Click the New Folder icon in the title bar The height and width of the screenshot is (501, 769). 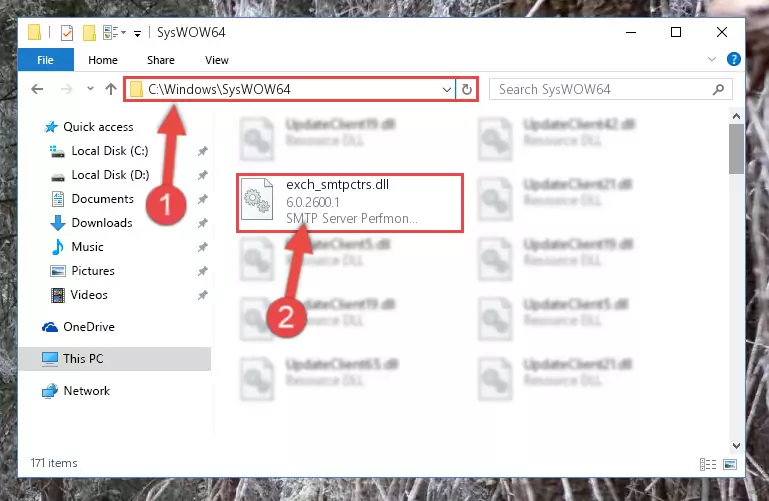click(x=89, y=33)
